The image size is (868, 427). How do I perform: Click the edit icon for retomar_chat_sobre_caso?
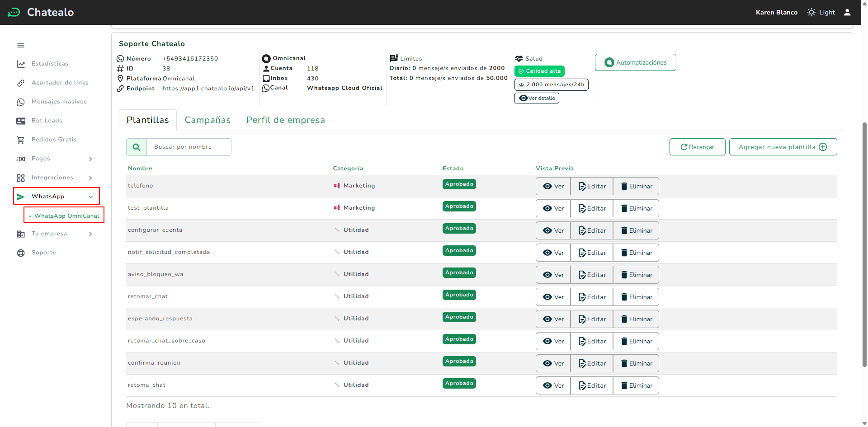point(582,341)
